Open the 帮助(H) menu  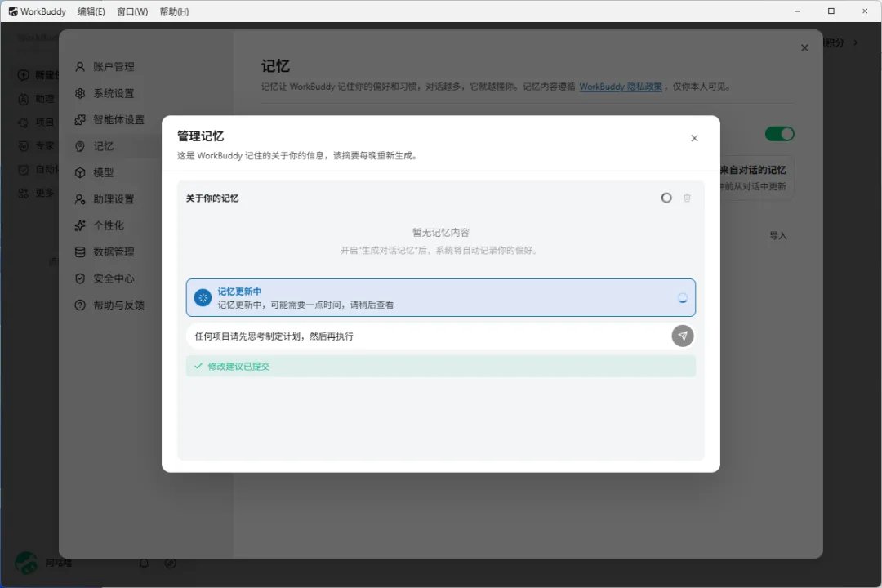(x=174, y=11)
